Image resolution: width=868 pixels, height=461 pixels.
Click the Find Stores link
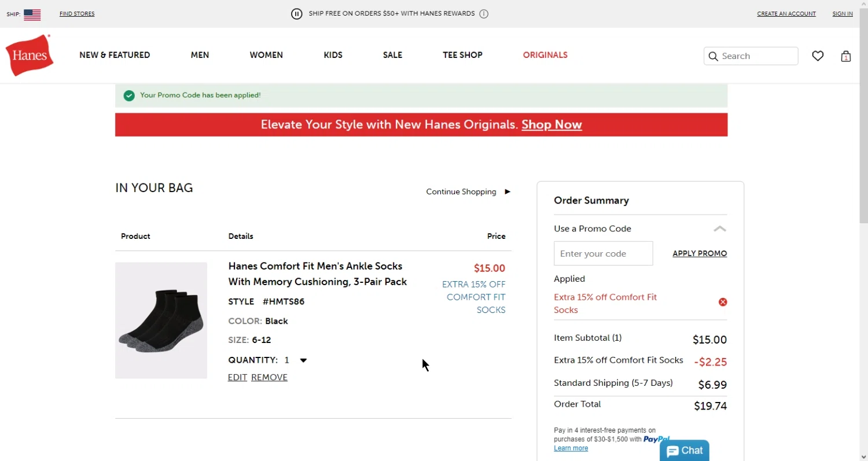[x=77, y=14]
